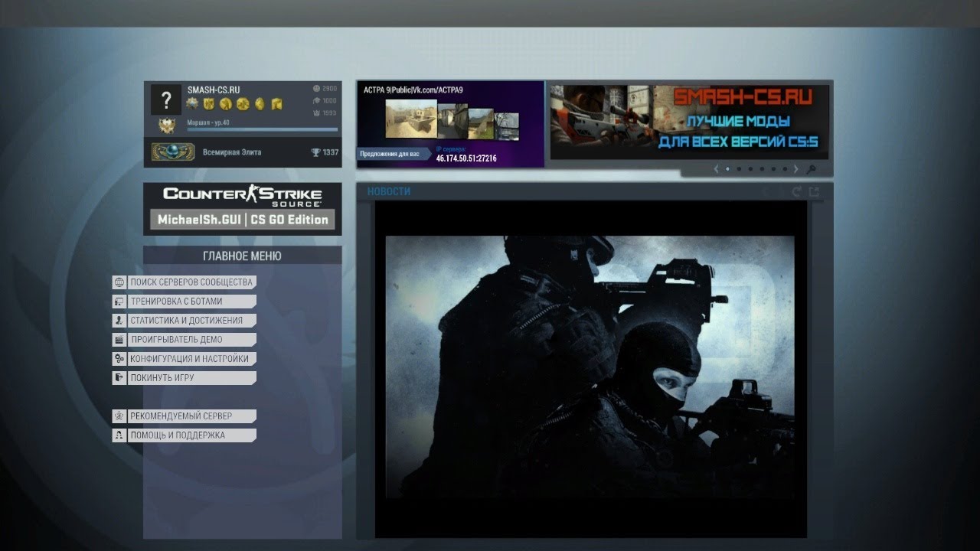Select the fifth banner pagination dot

coord(773,169)
